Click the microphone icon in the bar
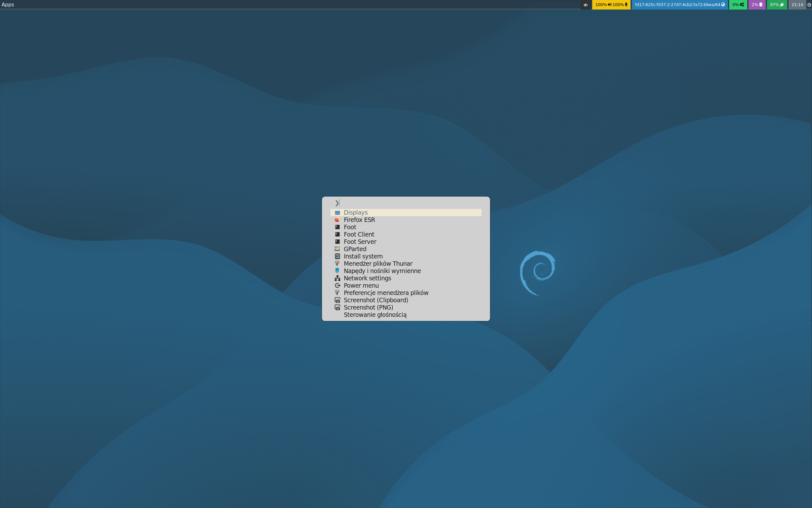 click(626, 5)
